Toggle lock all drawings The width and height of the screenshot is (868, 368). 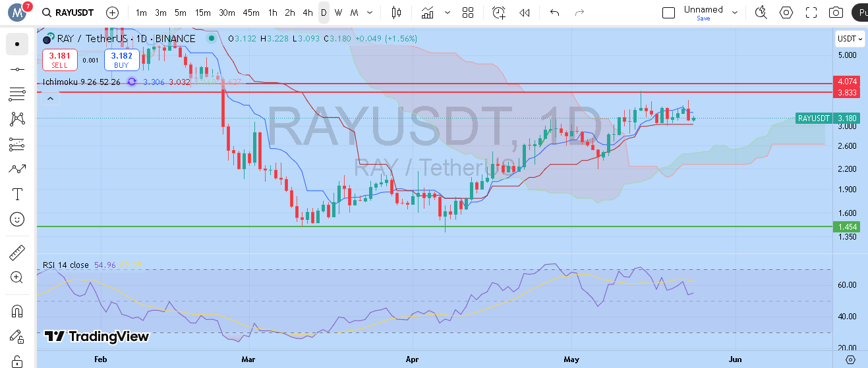(x=17, y=361)
